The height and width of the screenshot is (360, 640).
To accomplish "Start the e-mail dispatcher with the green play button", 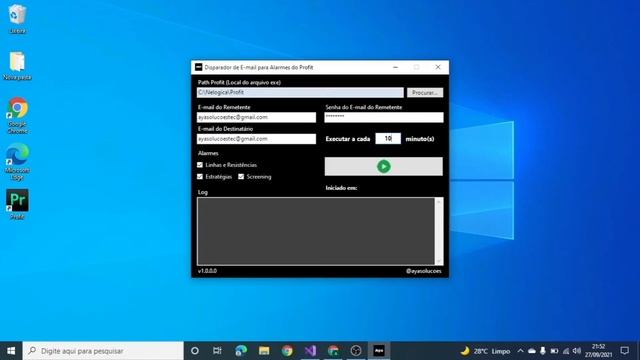I will pos(384,167).
